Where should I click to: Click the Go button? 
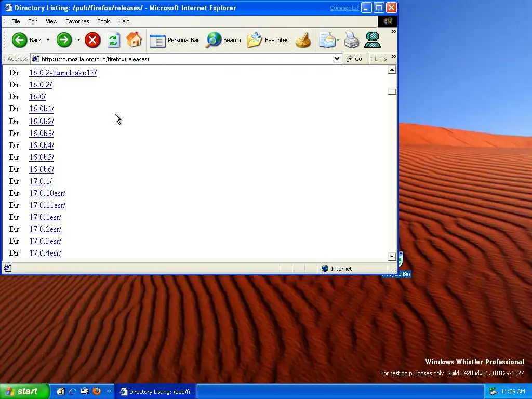point(354,59)
